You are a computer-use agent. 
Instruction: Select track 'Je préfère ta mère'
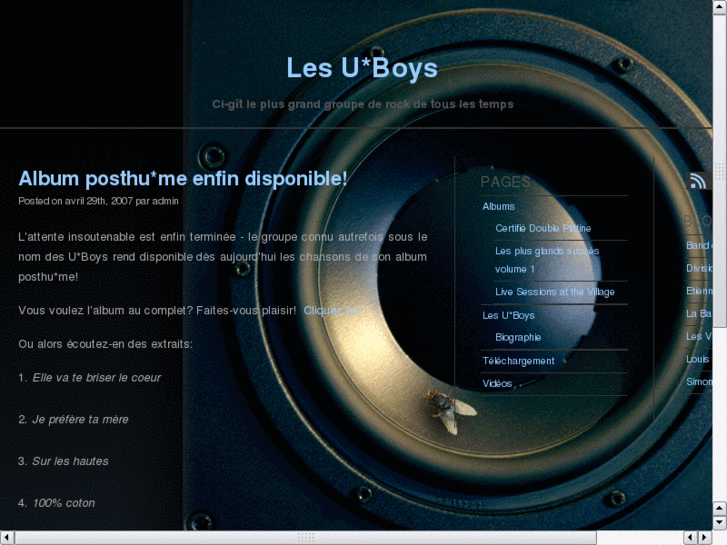pyautogui.click(x=80, y=419)
